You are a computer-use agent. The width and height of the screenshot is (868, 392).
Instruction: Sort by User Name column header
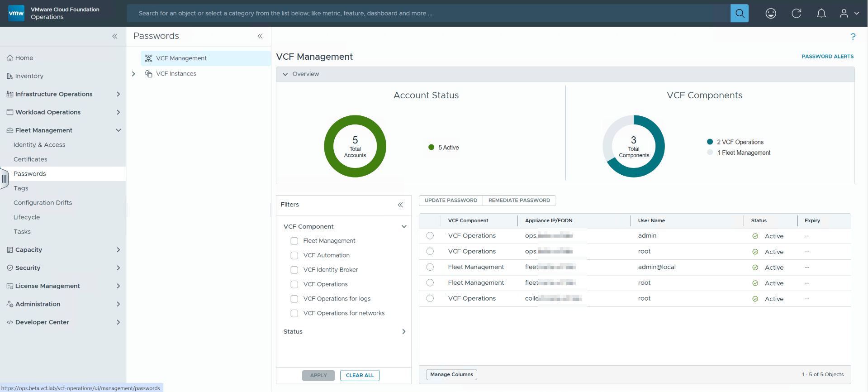coord(651,220)
